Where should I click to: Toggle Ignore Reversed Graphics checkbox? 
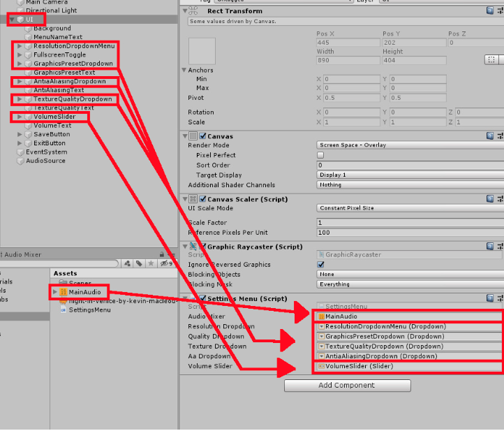[x=320, y=265]
